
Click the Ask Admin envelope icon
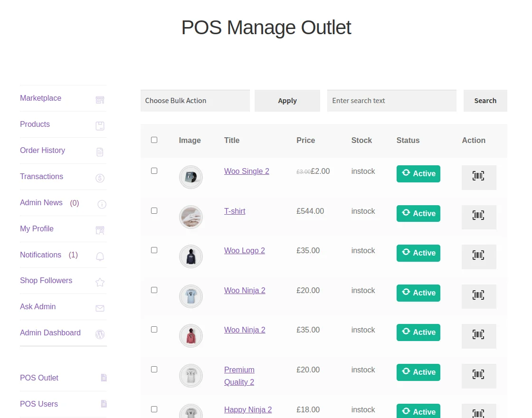[100, 308]
